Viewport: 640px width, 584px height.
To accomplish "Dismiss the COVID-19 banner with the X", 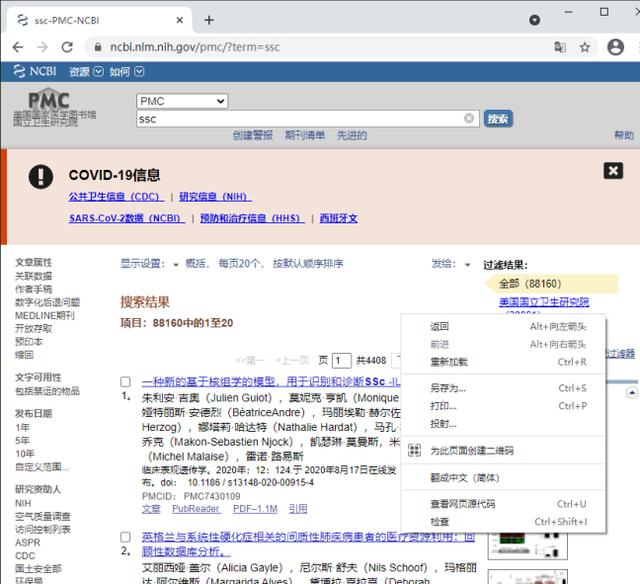I will [x=613, y=171].
